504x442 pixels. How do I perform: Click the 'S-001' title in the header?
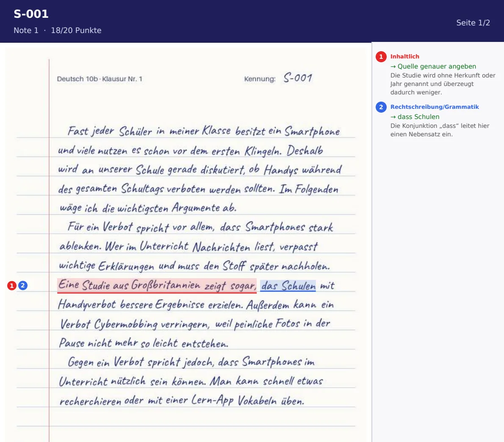[x=31, y=14]
